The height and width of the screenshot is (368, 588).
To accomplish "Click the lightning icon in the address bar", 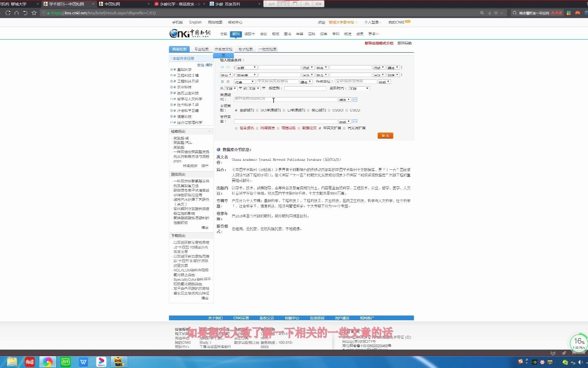I will (489, 13).
